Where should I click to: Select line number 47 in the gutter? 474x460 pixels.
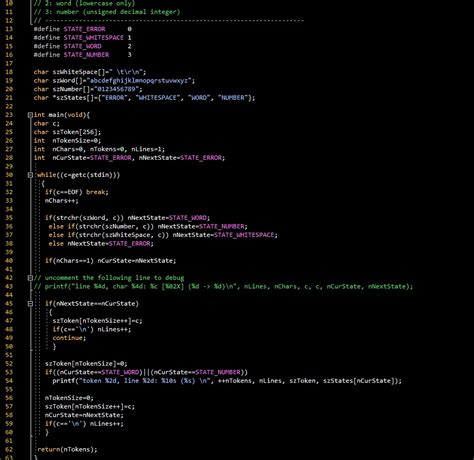coord(9,321)
